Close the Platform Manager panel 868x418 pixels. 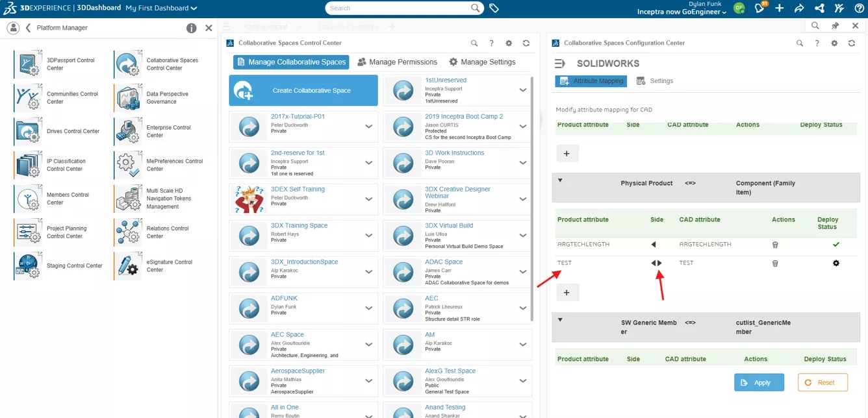click(x=209, y=28)
